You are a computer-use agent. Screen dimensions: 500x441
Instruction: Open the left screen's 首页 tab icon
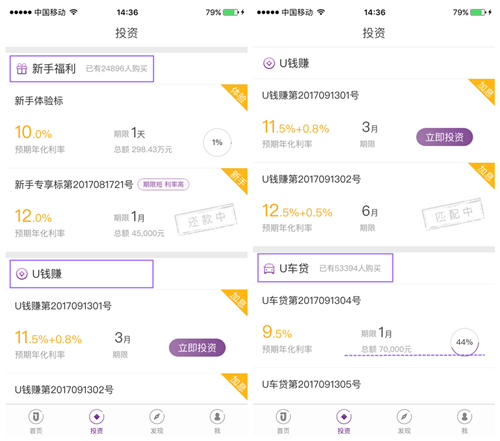tap(36, 417)
